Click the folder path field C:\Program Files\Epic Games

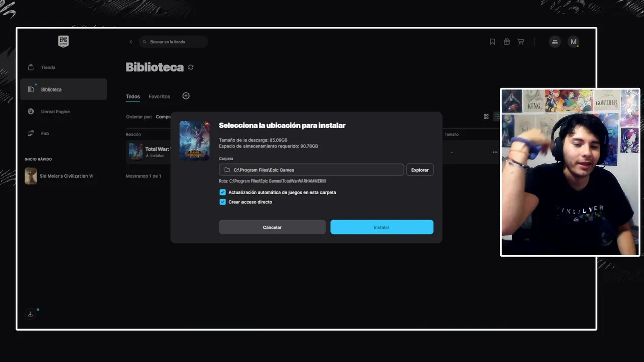click(311, 170)
